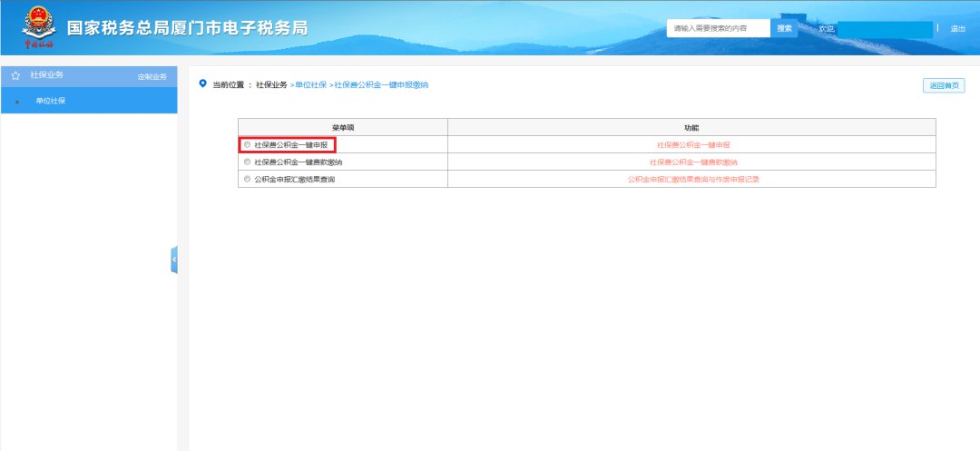Click into the search input field

(x=719, y=29)
